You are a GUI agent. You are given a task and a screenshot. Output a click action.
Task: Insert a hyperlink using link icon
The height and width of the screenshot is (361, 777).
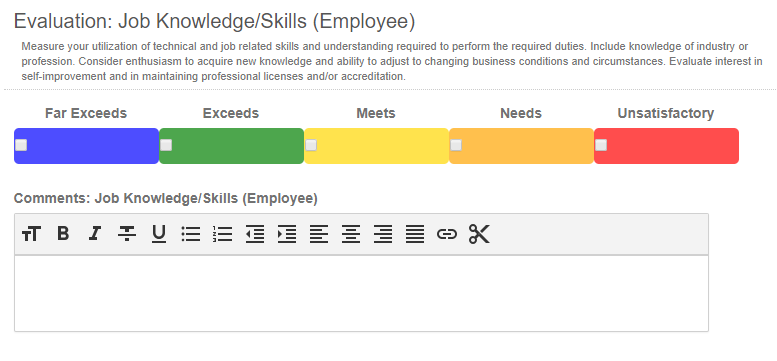pos(446,234)
